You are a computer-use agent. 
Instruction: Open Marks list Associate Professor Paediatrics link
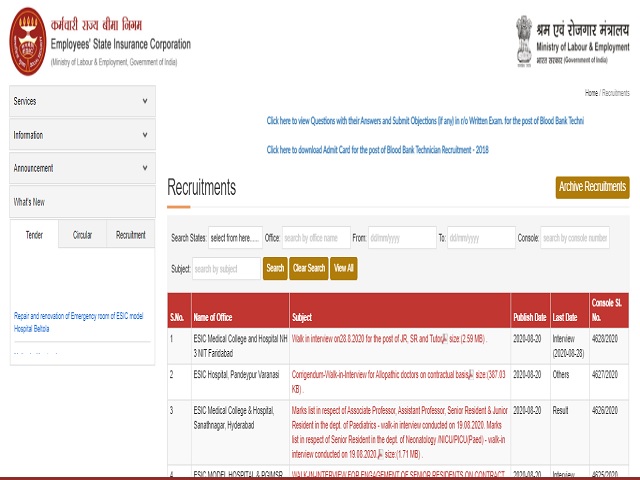pos(399,432)
